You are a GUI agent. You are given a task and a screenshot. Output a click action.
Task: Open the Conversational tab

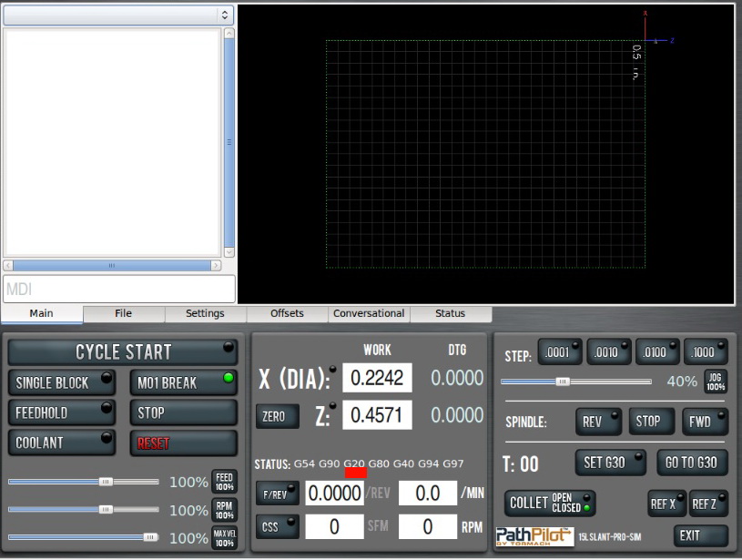coord(369,313)
